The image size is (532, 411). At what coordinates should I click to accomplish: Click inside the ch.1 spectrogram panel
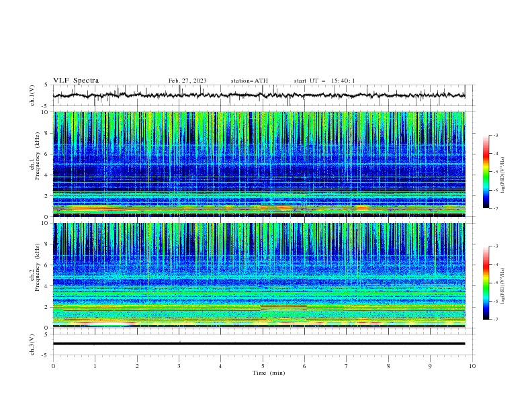pyautogui.click(x=259, y=164)
